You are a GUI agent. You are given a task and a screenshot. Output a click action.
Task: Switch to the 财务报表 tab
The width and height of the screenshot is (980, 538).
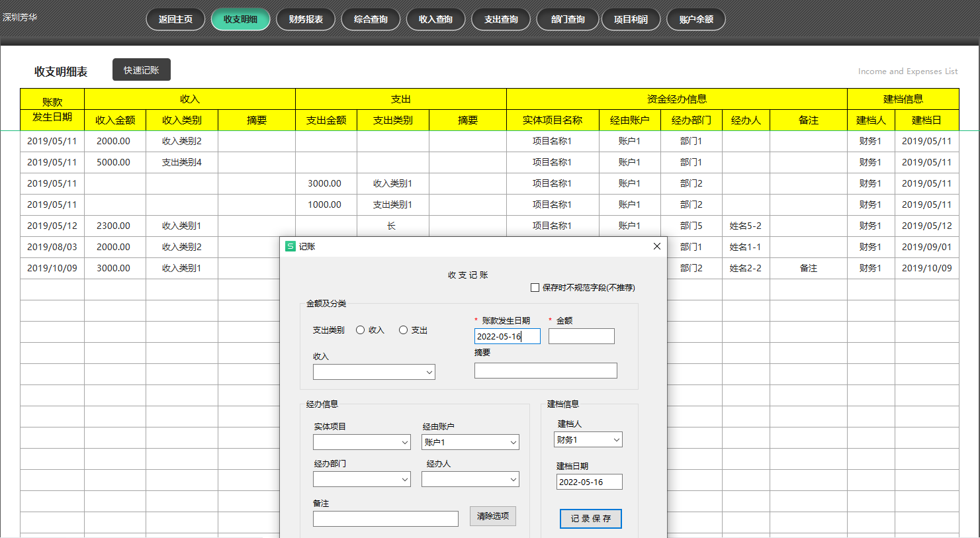coord(306,19)
